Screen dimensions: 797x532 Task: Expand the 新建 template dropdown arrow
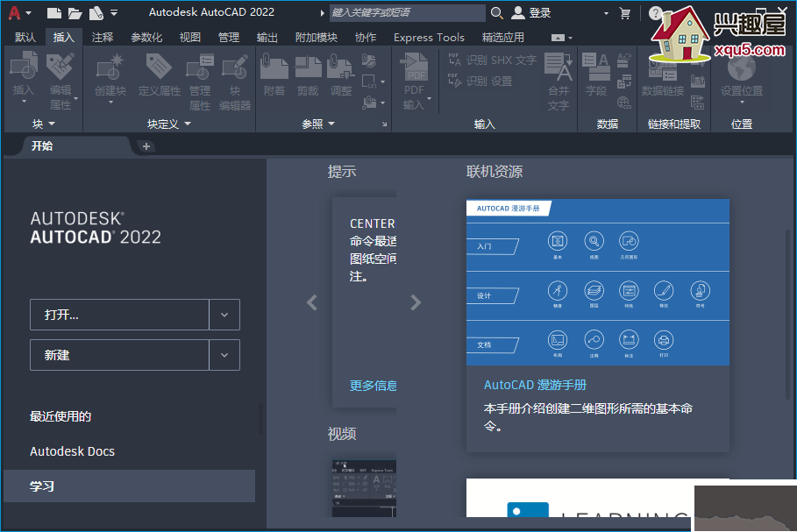(x=224, y=355)
